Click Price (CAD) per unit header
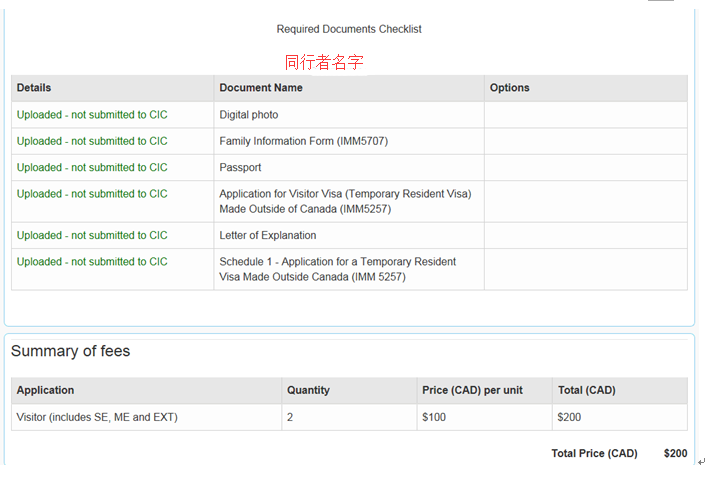 click(x=472, y=390)
